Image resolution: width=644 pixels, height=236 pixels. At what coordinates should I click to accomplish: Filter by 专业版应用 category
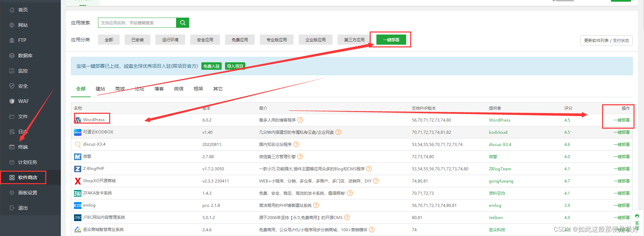[277, 40]
